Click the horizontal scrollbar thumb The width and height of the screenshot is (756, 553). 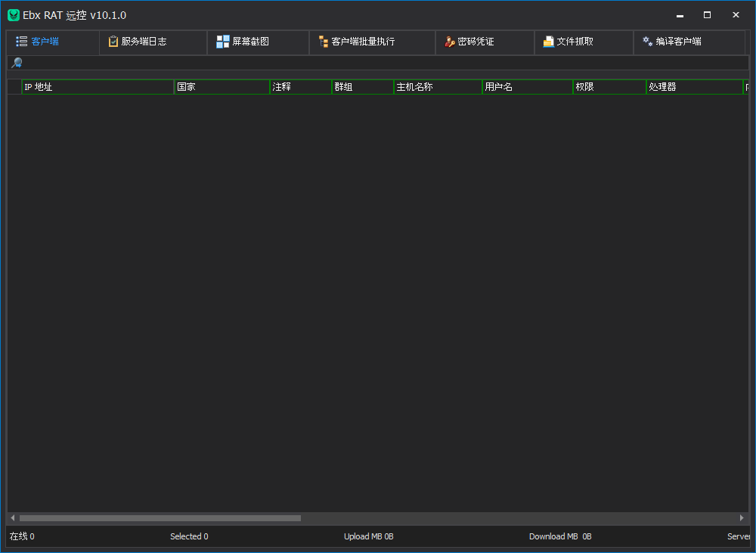coord(160,518)
